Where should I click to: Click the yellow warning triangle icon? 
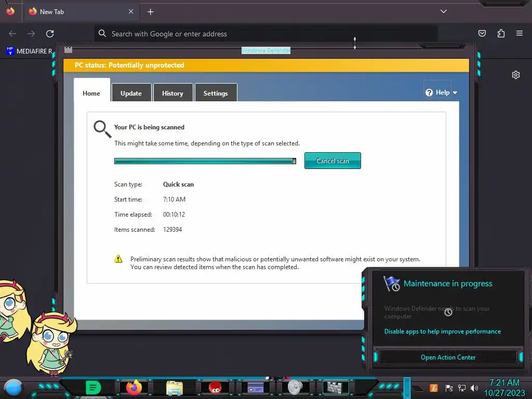pyautogui.click(x=118, y=259)
